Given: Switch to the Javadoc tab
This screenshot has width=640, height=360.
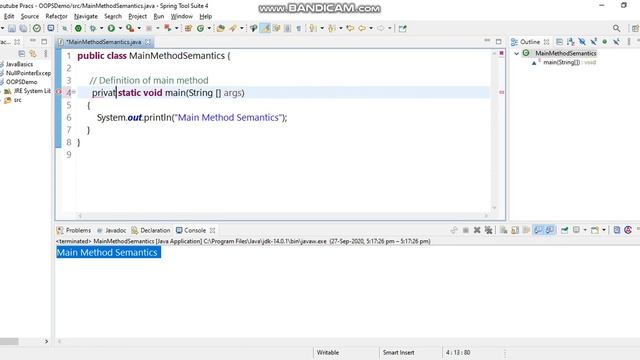Looking at the screenshot, I should coord(111,230).
